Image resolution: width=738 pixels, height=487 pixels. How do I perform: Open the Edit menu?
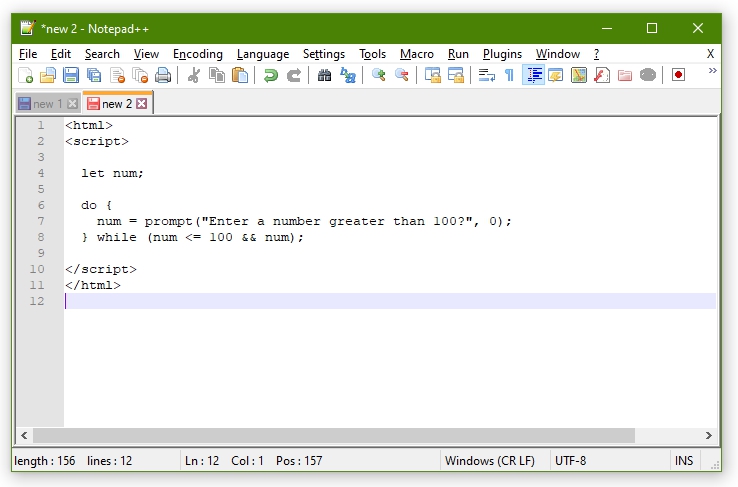click(61, 54)
